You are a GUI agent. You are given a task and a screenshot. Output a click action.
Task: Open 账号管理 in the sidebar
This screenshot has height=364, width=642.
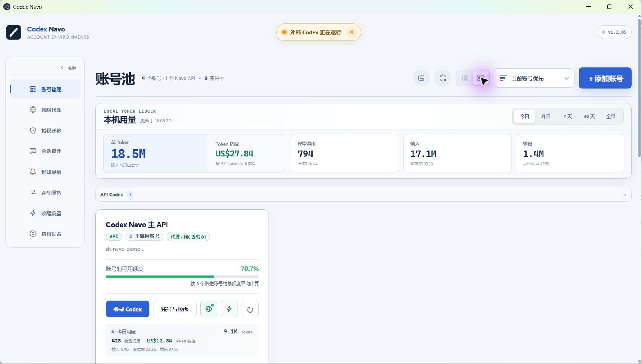pos(45,89)
